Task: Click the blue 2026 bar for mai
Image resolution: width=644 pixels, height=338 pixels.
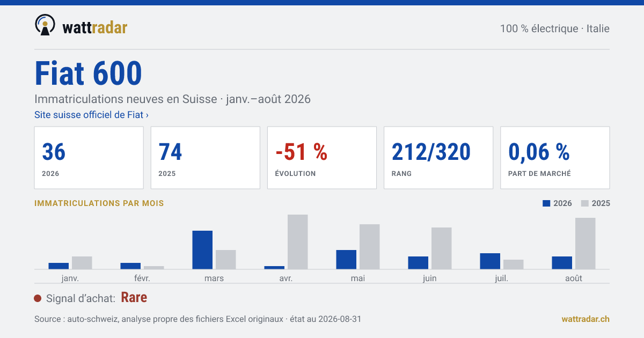Action: tap(346, 260)
